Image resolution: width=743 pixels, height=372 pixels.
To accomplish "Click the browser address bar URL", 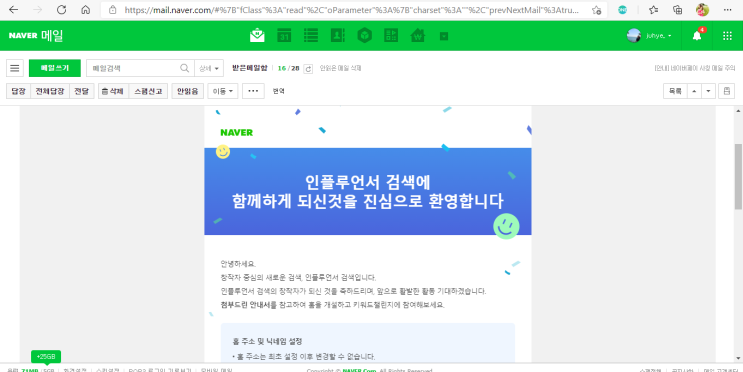I will (352, 10).
